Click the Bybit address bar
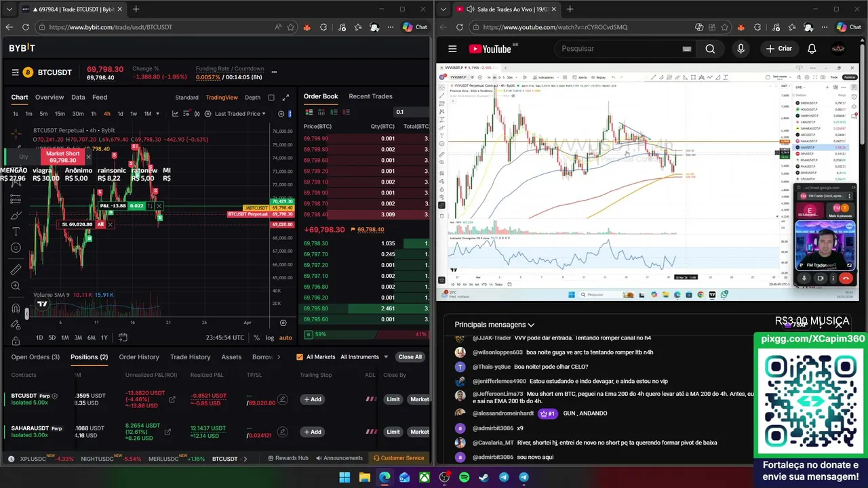The width and height of the screenshot is (868, 488). (156, 27)
